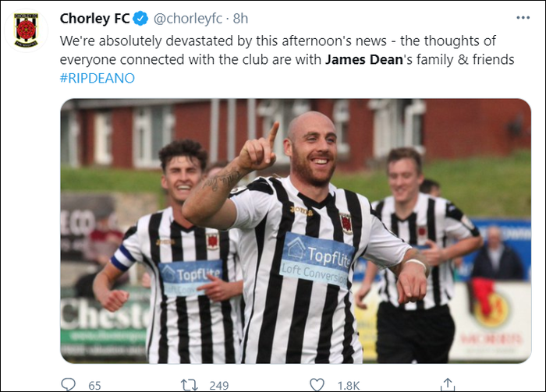Image resolution: width=546 pixels, height=392 pixels.
Task: Click the share upload arrow icon
Action: pos(448,385)
